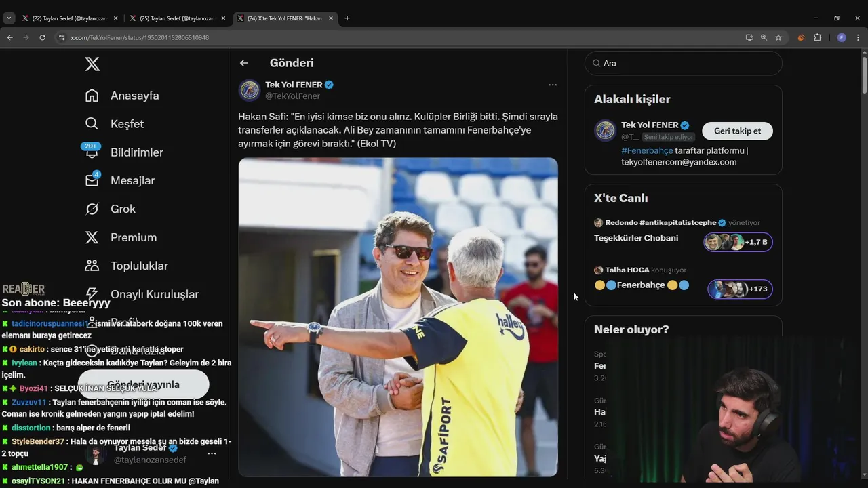868x488 pixels.
Task: Open the post photo of two men
Action: pyautogui.click(x=398, y=317)
